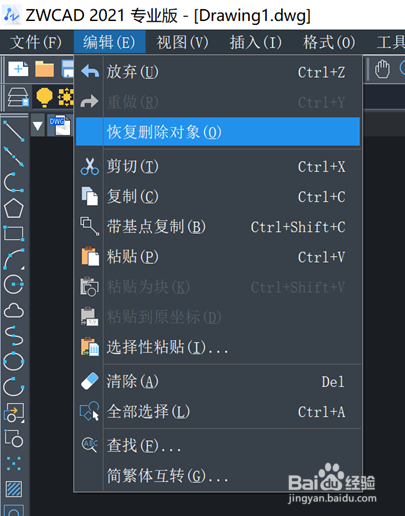This screenshot has height=516, width=405.
Task: Open the 文件(F) menu
Action: tap(36, 42)
